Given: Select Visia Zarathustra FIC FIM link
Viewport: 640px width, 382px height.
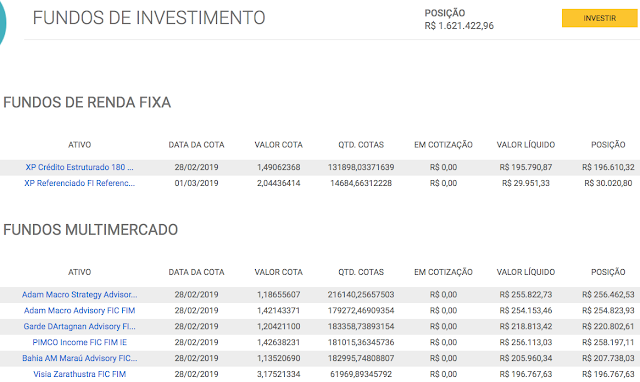Looking at the screenshot, I should pyautogui.click(x=80, y=374).
